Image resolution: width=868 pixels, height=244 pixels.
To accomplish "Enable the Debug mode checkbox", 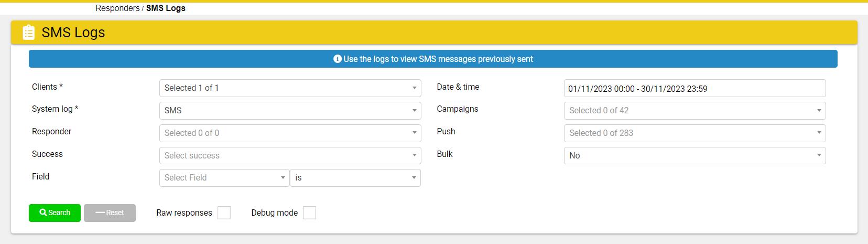I will pyautogui.click(x=309, y=213).
